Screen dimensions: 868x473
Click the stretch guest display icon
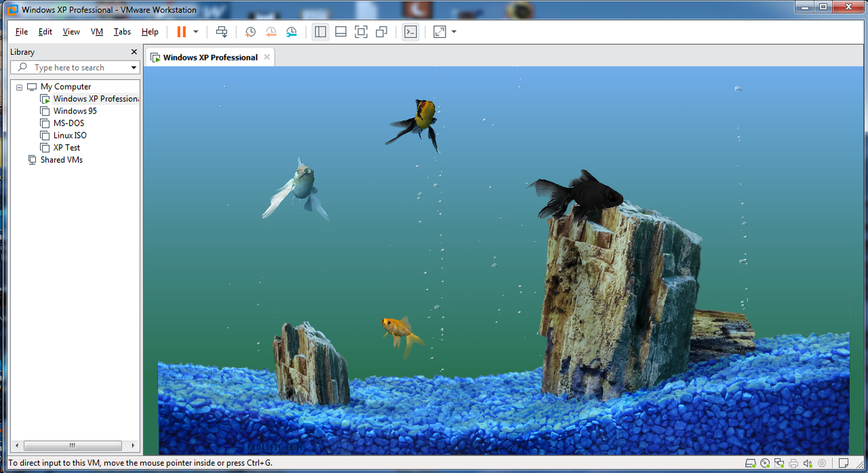439,32
